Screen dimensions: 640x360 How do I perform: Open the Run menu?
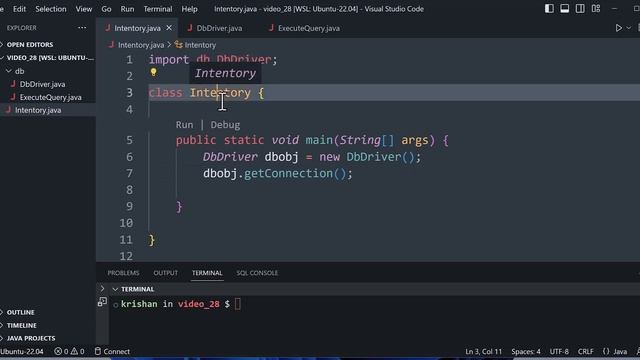click(x=127, y=9)
